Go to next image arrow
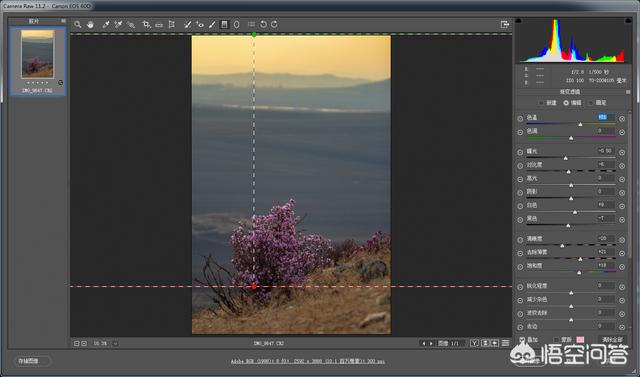The image size is (640, 377). click(x=431, y=344)
